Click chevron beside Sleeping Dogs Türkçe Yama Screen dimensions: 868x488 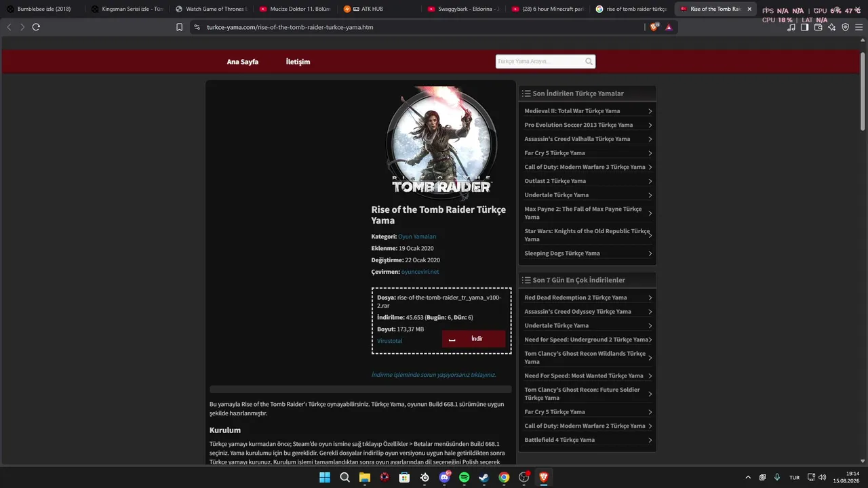coord(650,253)
